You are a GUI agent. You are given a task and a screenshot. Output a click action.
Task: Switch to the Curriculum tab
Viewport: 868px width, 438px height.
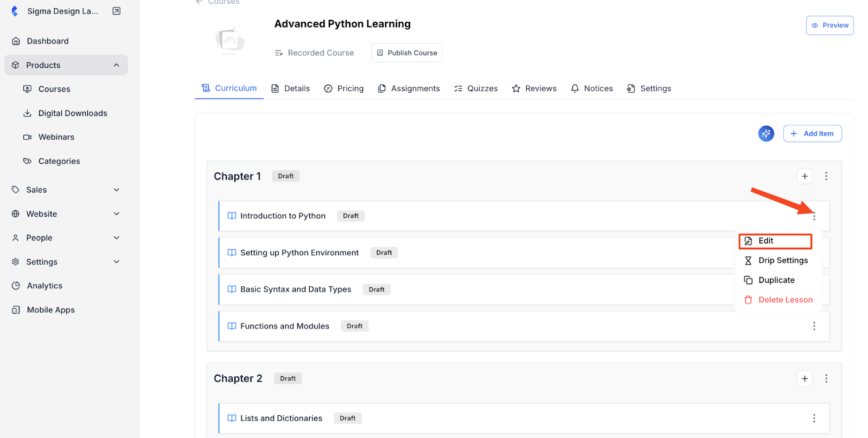tap(229, 88)
